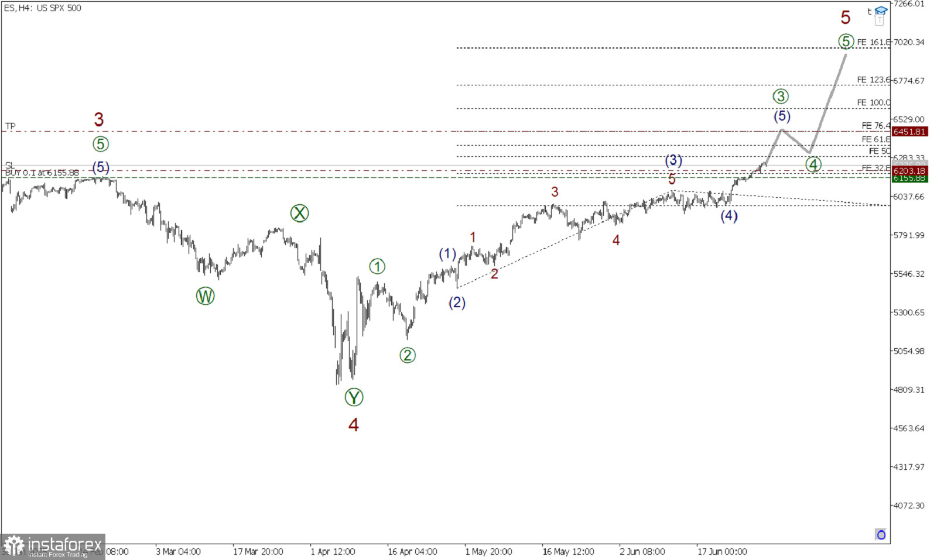The height and width of the screenshot is (560, 937).
Task: Click the 17 Mar 20:00 time label
Action: click(x=258, y=552)
